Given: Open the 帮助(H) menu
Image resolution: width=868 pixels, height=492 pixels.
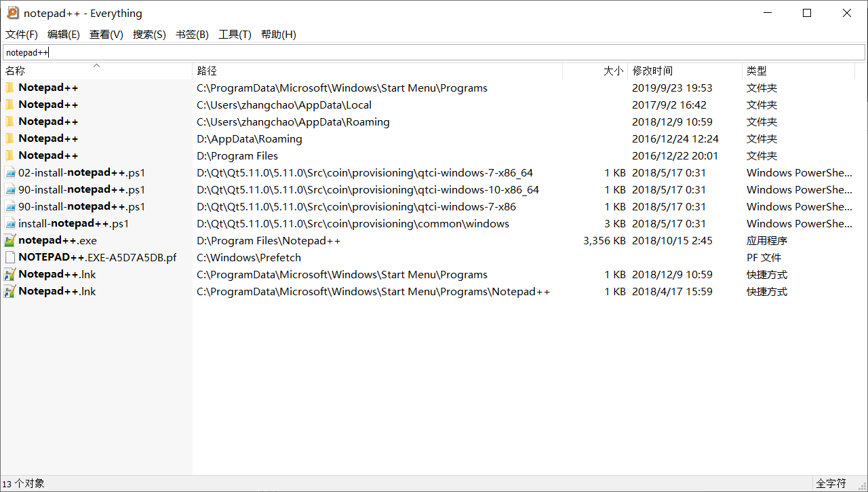Looking at the screenshot, I should tap(278, 35).
